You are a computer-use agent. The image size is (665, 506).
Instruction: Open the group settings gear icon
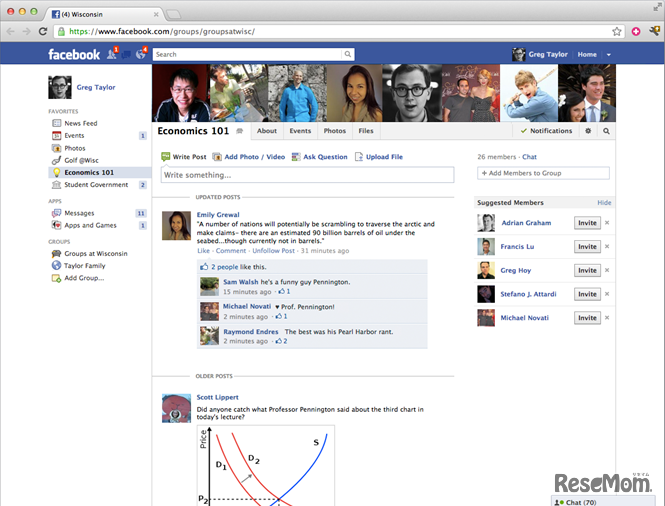coord(588,131)
